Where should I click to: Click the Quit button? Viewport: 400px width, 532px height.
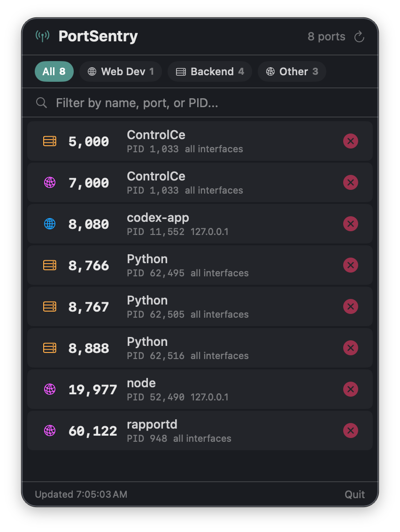354,494
